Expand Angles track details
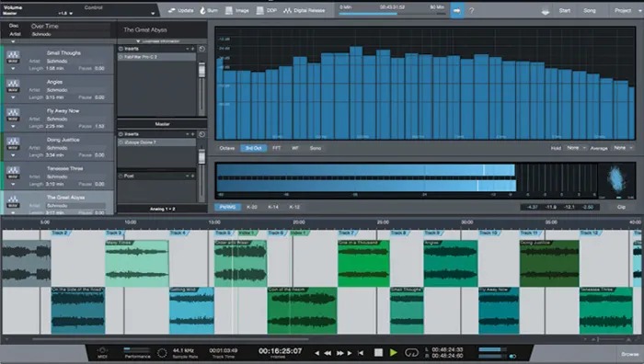Image resolution: width=644 pixels, height=364 pixels. point(13,97)
